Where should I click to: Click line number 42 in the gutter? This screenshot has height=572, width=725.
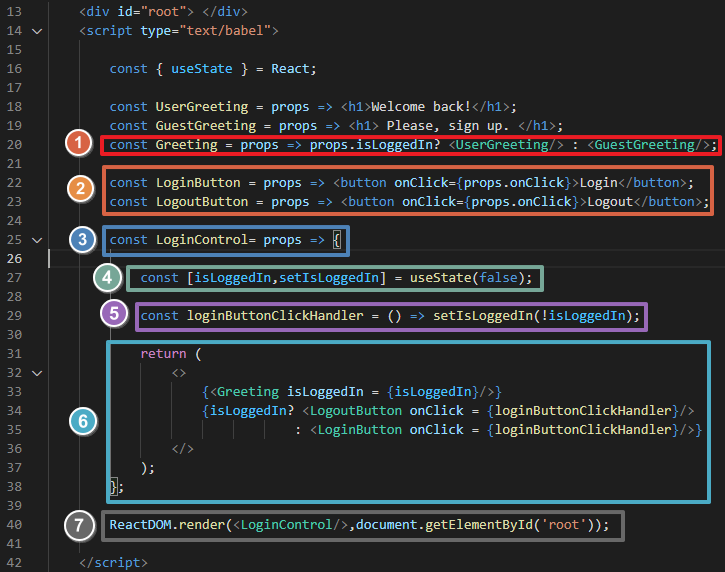pyautogui.click(x=14, y=563)
